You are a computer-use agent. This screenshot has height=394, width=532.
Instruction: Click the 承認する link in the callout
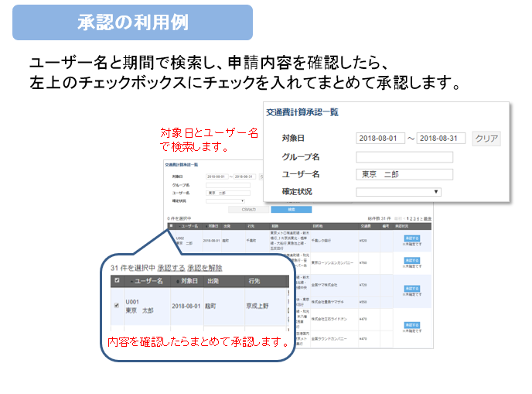tap(171, 268)
